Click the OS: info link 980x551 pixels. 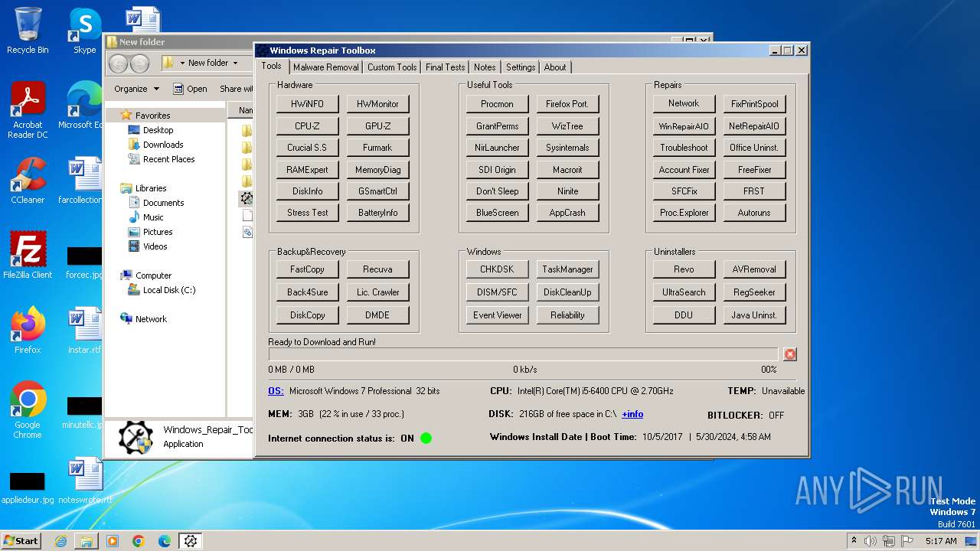point(276,391)
